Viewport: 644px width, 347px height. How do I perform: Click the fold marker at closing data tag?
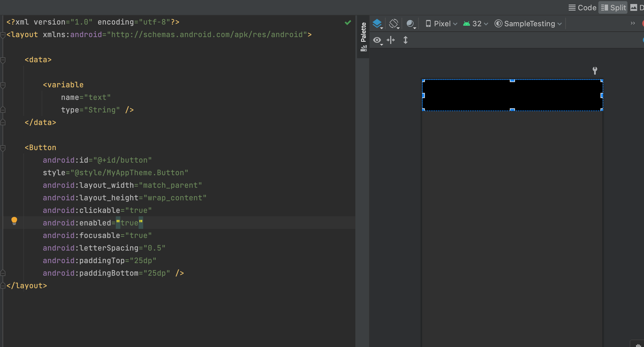tap(3, 122)
